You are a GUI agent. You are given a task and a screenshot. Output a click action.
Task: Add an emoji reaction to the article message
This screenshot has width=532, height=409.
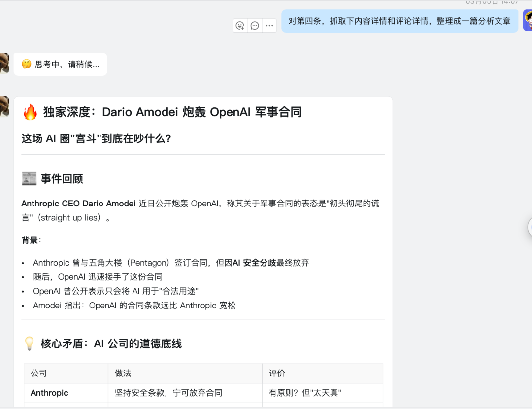(240, 25)
